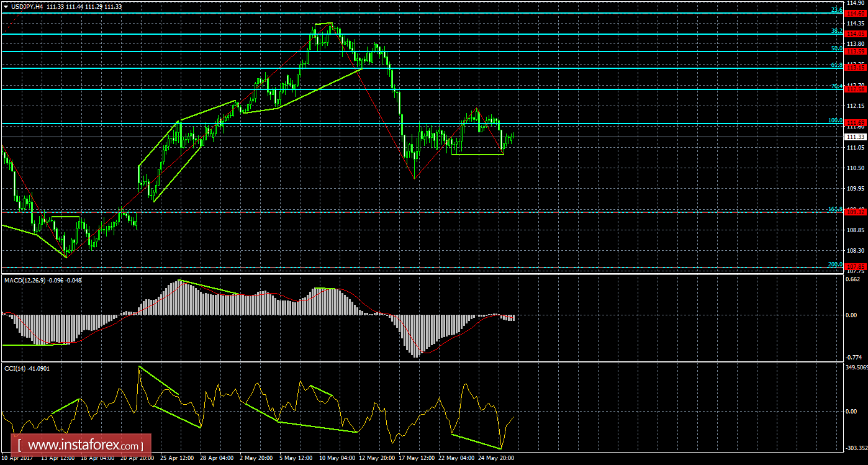Screen dimensions: 868x465
Task: Select the 23.6 Fibonacci level label
Action: [x=836, y=10]
